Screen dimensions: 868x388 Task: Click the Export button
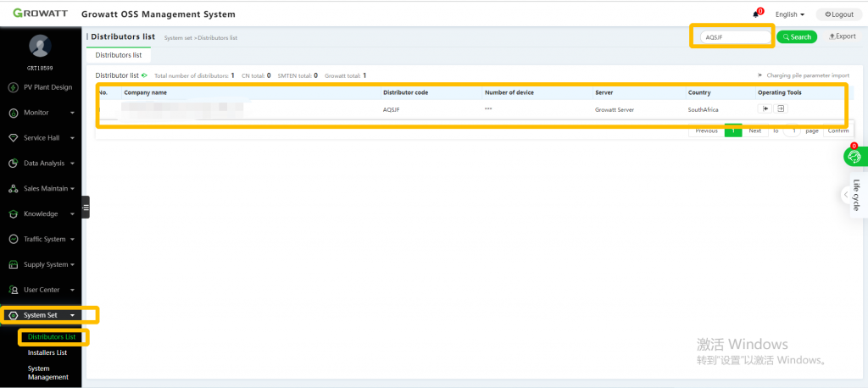point(842,36)
